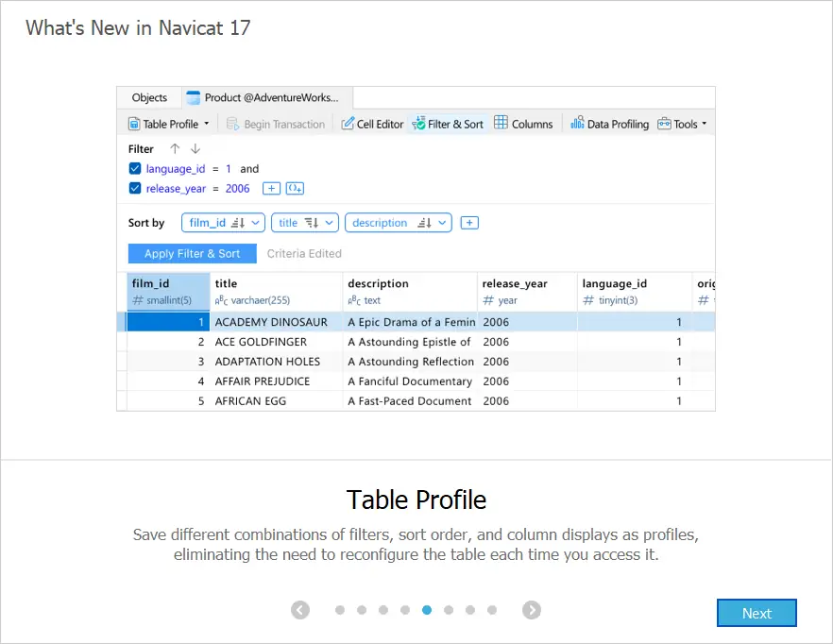Add filter condition after release_year
This screenshot has height=644, width=833.
tap(270, 189)
